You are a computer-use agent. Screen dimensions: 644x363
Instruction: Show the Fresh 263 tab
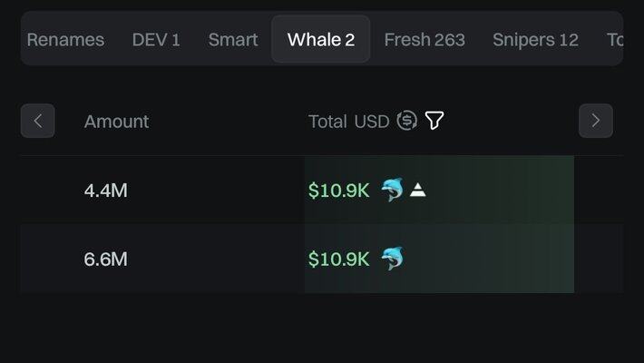tap(424, 40)
